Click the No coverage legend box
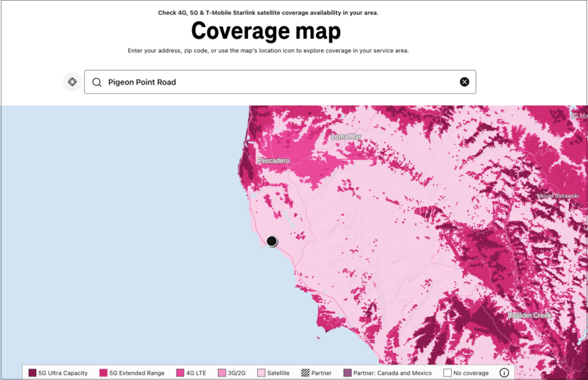 pos(447,373)
